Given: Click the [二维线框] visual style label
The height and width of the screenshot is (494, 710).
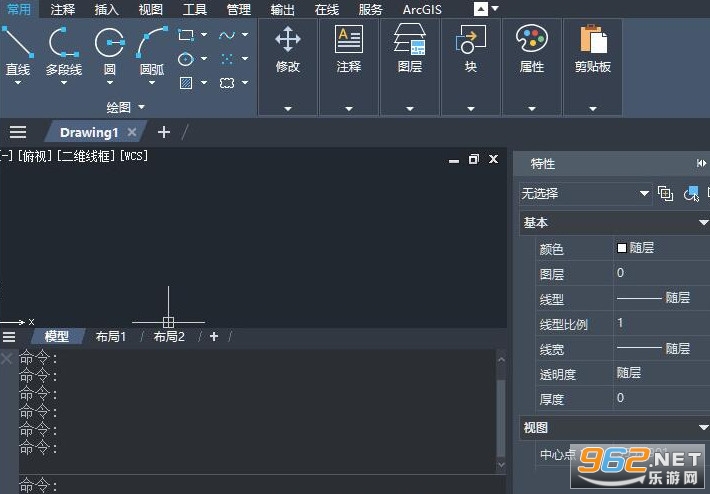Looking at the screenshot, I should click(x=86, y=156).
